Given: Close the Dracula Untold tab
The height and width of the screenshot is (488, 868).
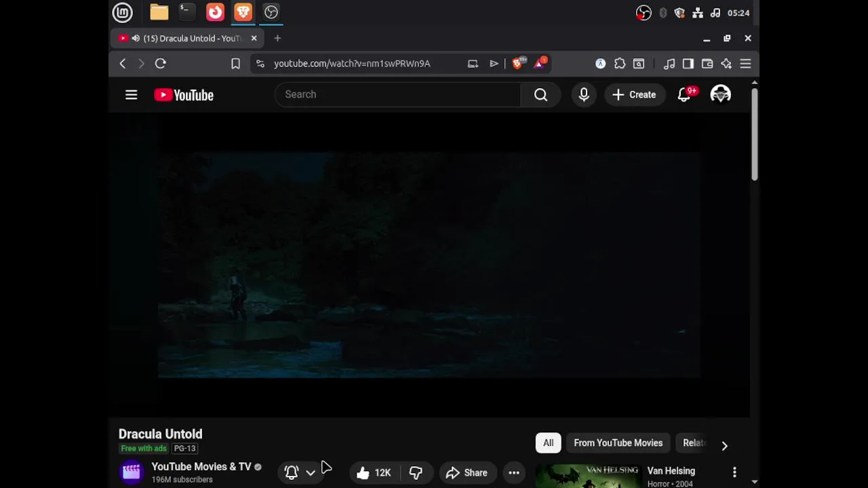Looking at the screenshot, I should [254, 38].
